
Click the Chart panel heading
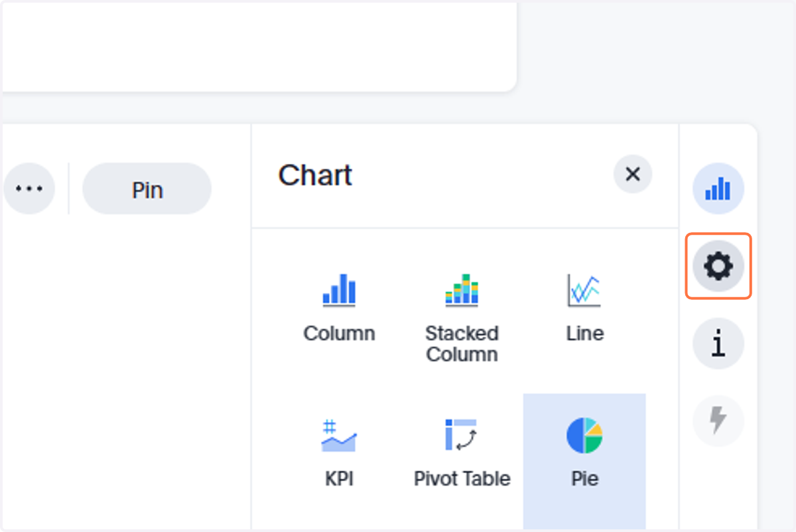click(x=315, y=176)
